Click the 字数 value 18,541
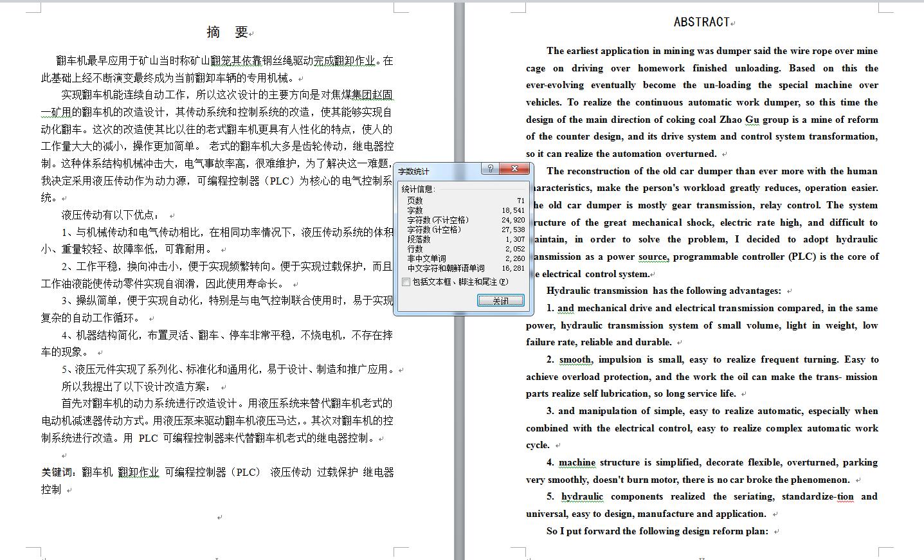Viewport: 924px width, 560px height. point(513,210)
